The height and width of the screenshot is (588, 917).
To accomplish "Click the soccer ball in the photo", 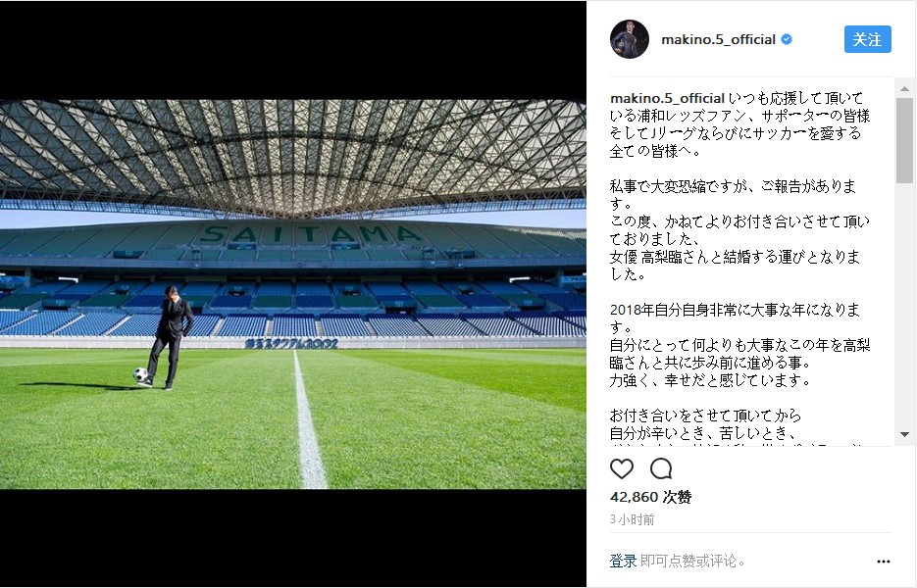I will tap(140, 374).
